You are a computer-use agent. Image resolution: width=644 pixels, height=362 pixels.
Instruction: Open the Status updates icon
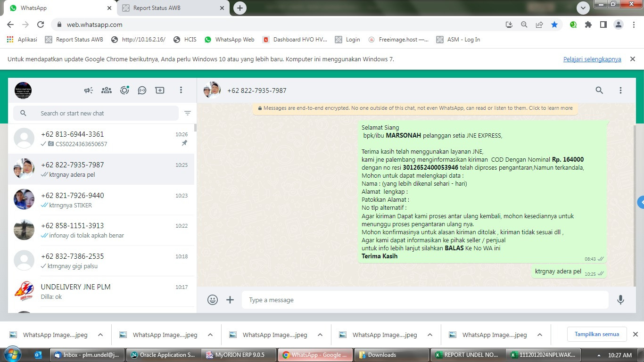point(124,90)
